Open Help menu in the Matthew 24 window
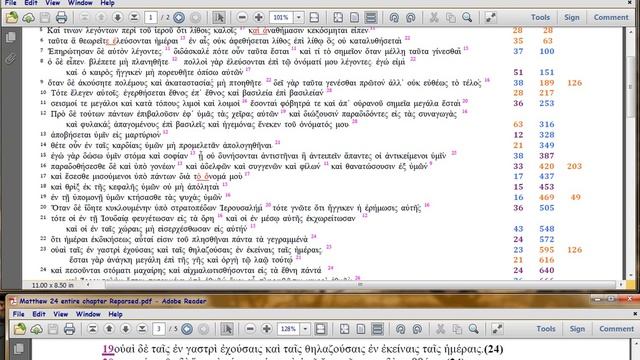 point(116,314)
